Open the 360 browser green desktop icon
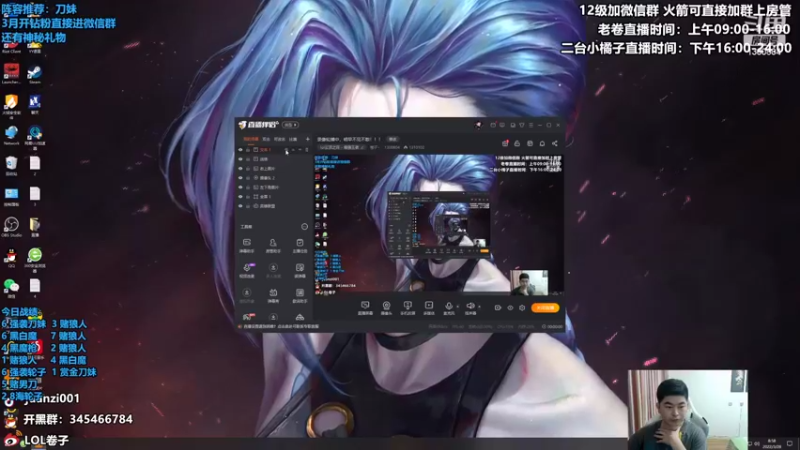Viewport: 800px width, 450px height. 35,258
